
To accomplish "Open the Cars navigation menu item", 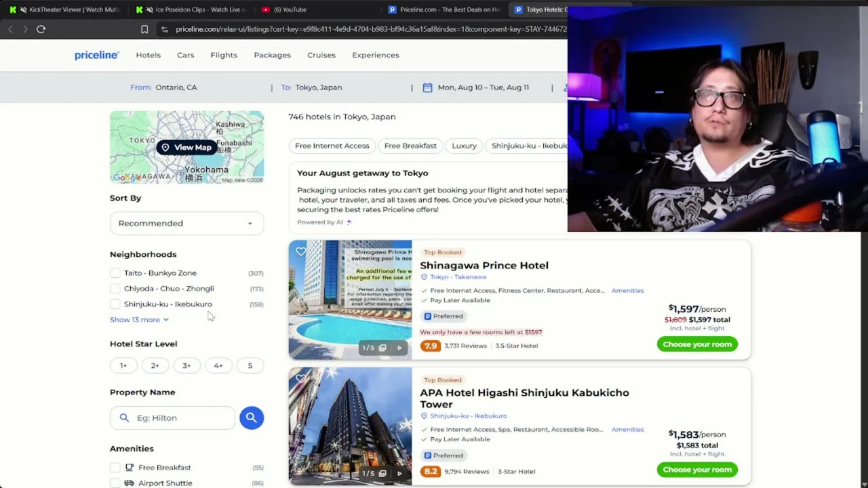I will pyautogui.click(x=185, y=55).
